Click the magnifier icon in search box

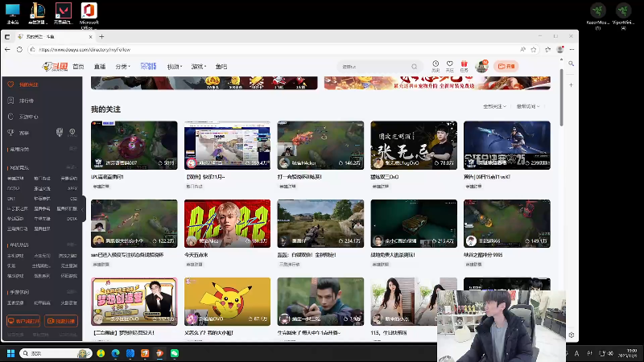tap(415, 67)
